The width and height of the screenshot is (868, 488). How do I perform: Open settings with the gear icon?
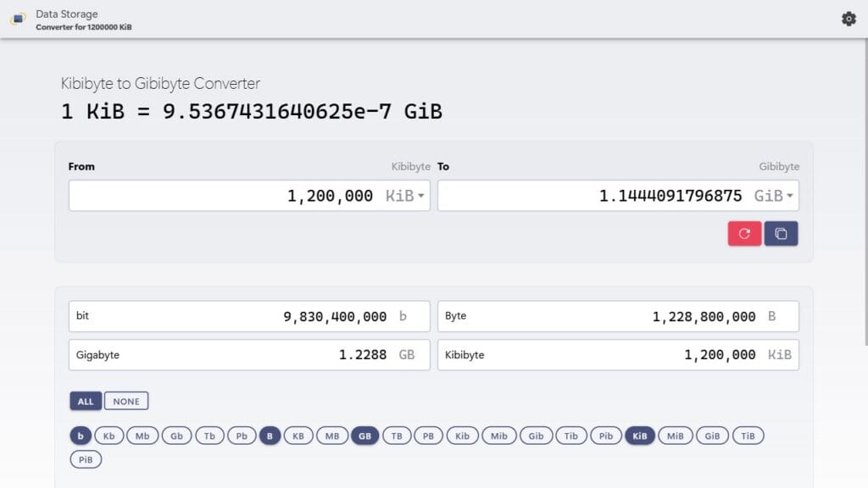849,19
